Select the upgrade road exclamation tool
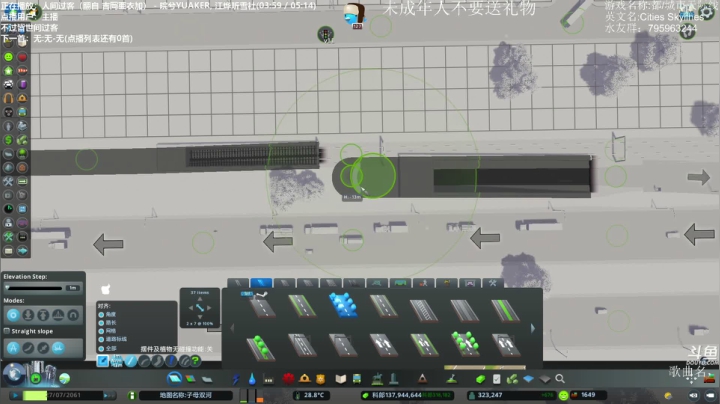The height and width of the screenshot is (404, 720). (171, 361)
